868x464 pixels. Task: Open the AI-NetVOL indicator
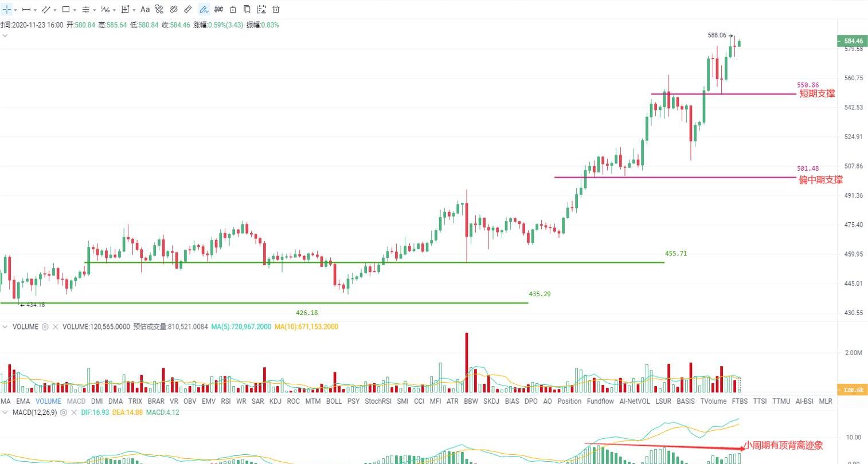[x=635, y=401]
